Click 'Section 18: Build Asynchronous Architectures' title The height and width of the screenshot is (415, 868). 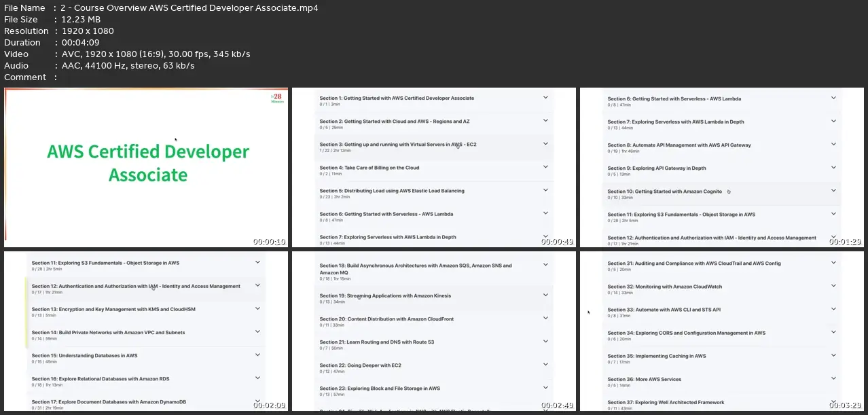pyautogui.click(x=416, y=269)
